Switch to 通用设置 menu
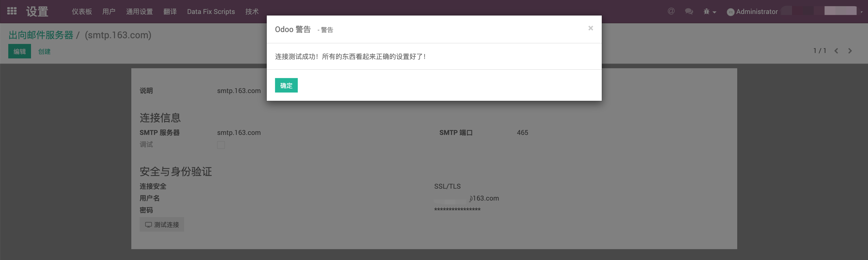Screen dimensions: 868x260 (140, 11)
